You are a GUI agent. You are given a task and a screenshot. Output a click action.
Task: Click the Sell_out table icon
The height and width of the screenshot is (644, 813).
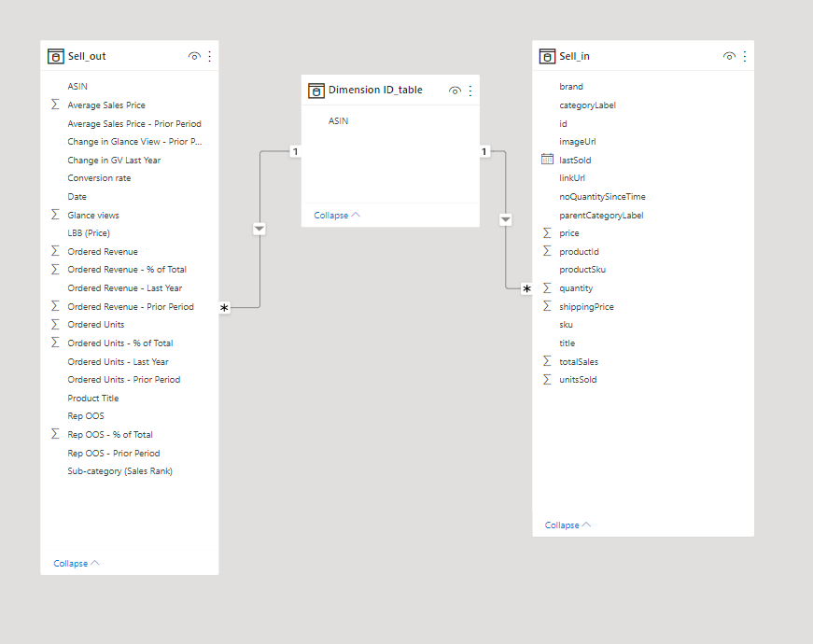point(55,56)
